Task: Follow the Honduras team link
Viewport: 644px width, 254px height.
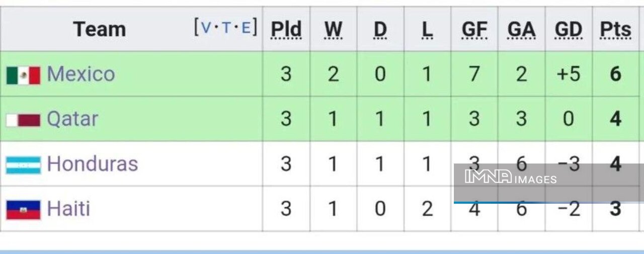Action: (92, 164)
